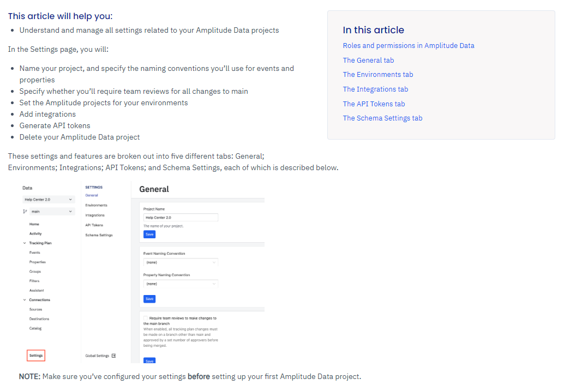Click the Project Name input field
Viewport: 588px width, 385px height.
click(x=181, y=218)
